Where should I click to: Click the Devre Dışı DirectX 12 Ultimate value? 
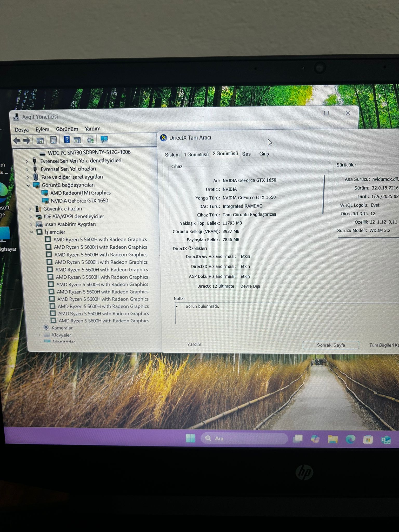pyautogui.click(x=250, y=286)
